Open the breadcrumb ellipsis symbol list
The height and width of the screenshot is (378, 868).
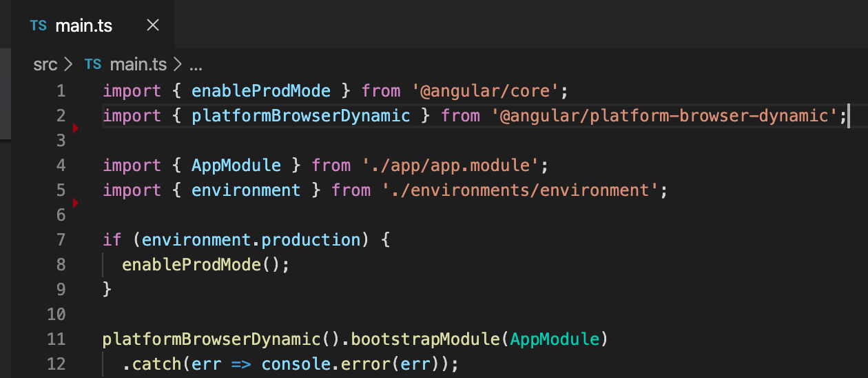196,66
